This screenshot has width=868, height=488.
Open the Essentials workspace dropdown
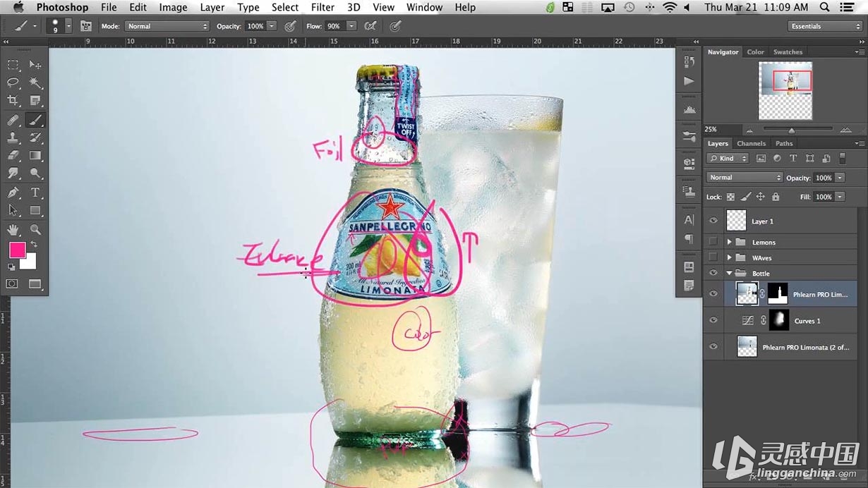pos(825,26)
